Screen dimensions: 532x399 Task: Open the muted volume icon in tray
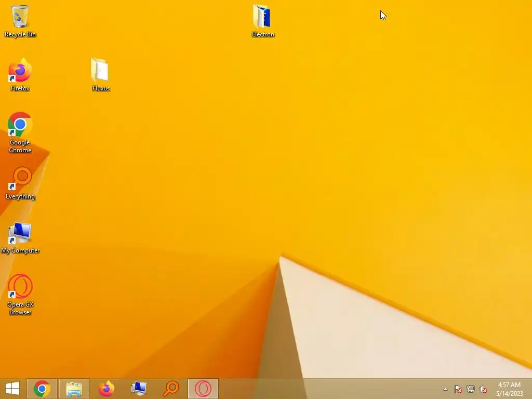483,389
